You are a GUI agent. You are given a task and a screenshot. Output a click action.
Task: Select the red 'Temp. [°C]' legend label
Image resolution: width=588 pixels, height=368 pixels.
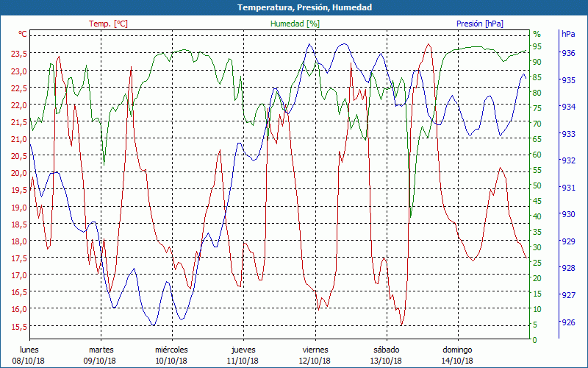point(108,24)
